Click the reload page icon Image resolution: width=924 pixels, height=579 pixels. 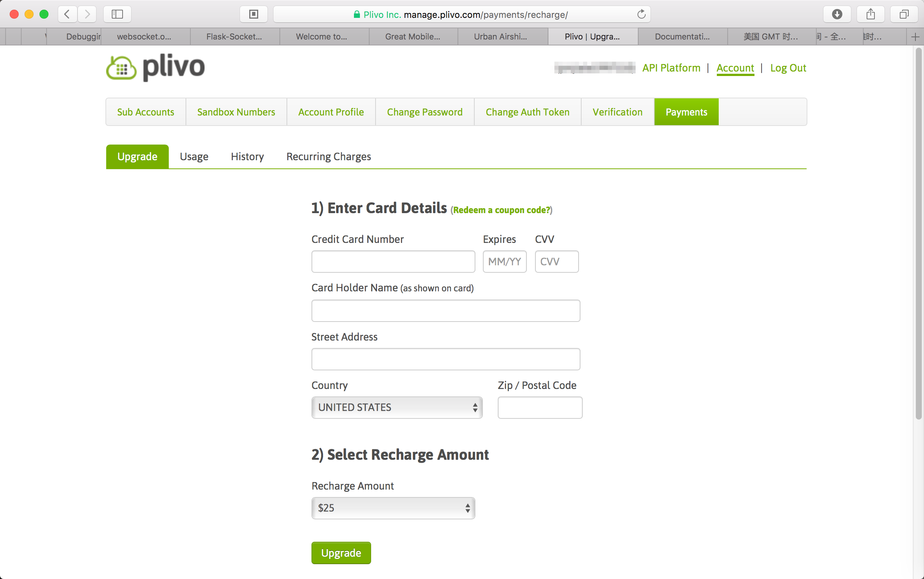[641, 14]
